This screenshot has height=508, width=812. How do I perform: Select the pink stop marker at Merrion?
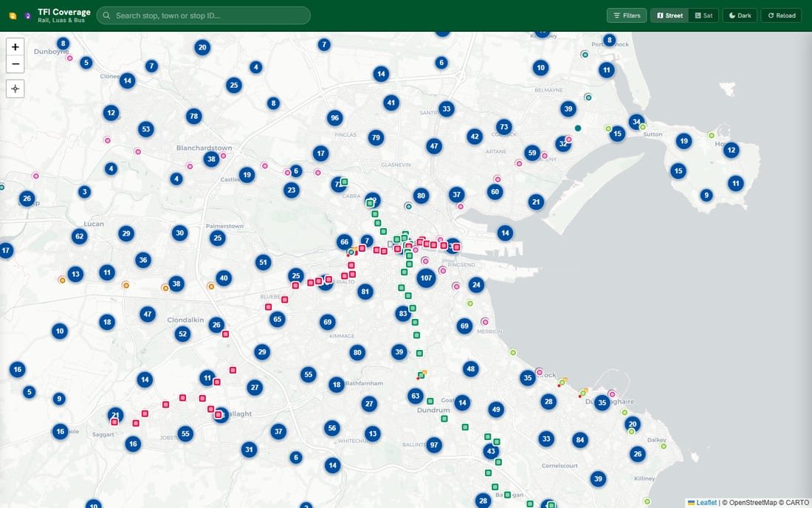click(485, 322)
